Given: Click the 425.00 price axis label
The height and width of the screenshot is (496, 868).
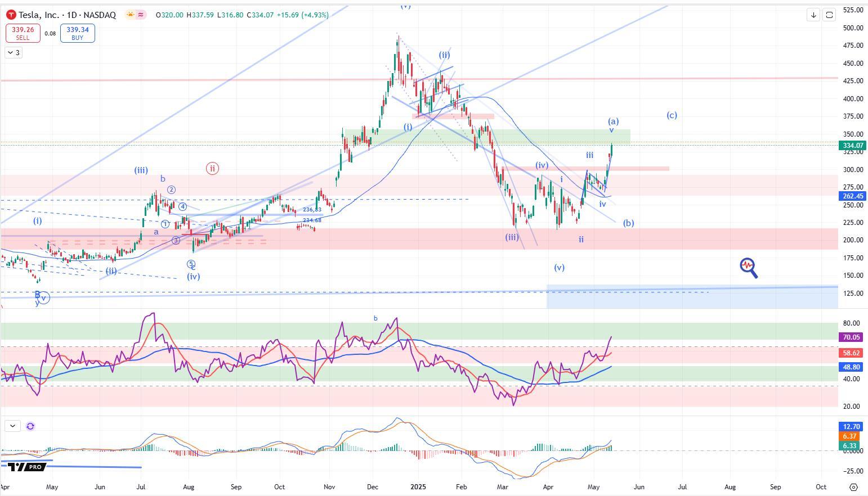Looking at the screenshot, I should pos(853,81).
